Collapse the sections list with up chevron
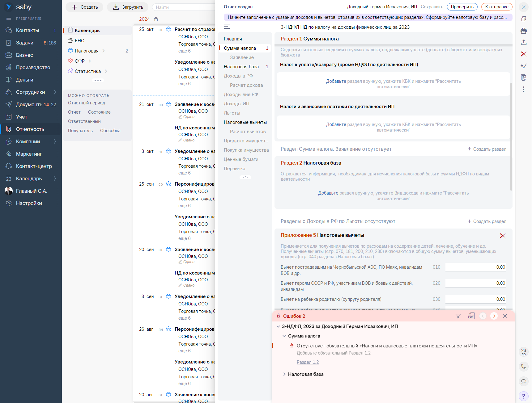Viewport: 532px width, 403px height. click(x=245, y=178)
